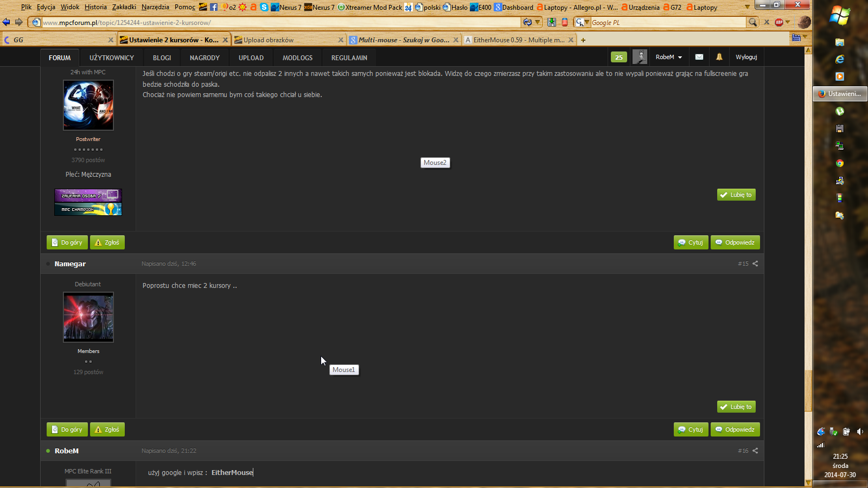Image resolution: width=868 pixels, height=488 pixels.
Task: Switch to the Upload obrazków tab
Action: 289,40
